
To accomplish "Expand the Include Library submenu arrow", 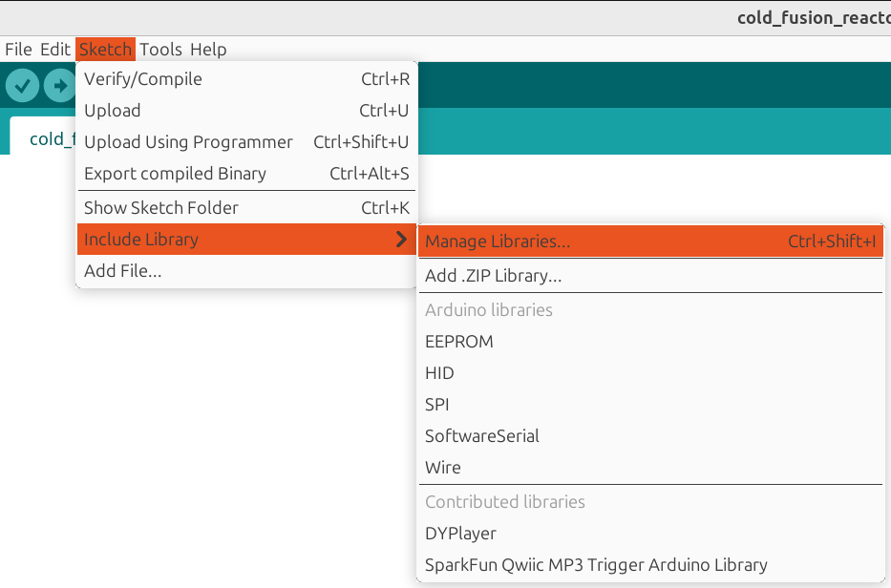I will click(x=401, y=240).
